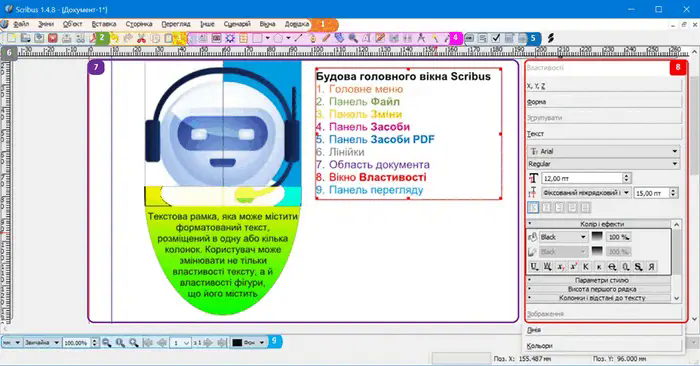Open the Black text fill color dropdown
This screenshot has height=366, width=700.
click(563, 237)
